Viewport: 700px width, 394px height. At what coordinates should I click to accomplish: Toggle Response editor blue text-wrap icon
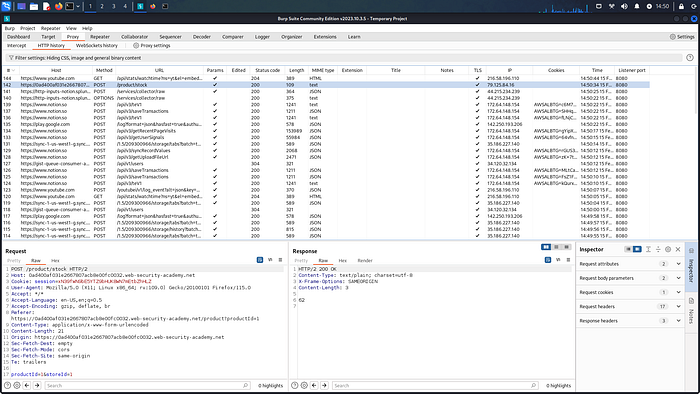pyautogui.click(x=548, y=260)
